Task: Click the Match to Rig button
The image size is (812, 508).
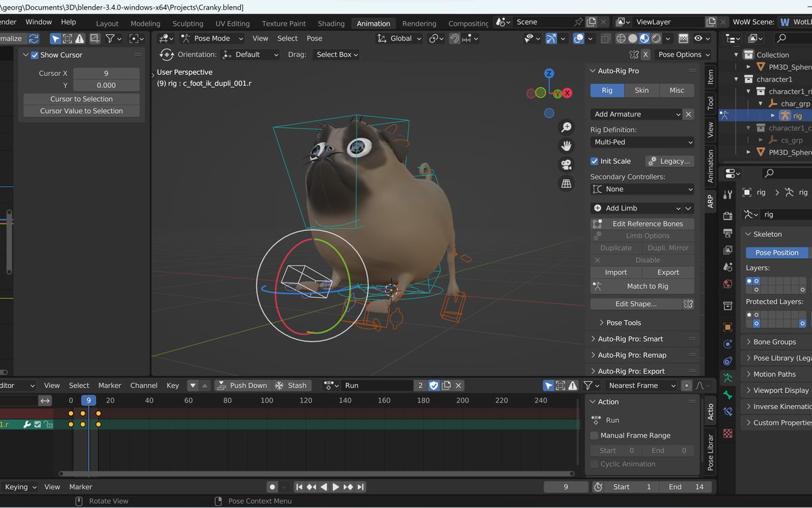Action: [642, 286]
